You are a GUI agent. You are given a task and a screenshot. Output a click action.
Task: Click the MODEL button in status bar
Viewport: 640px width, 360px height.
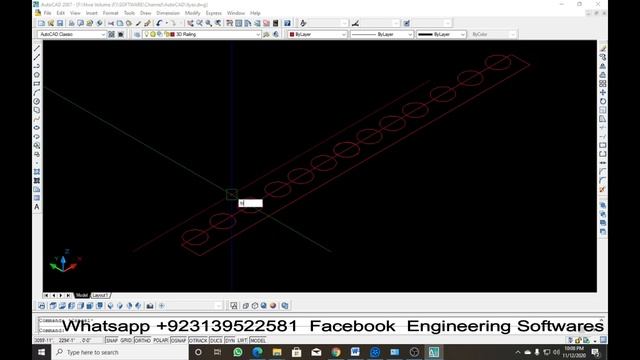tap(258, 340)
